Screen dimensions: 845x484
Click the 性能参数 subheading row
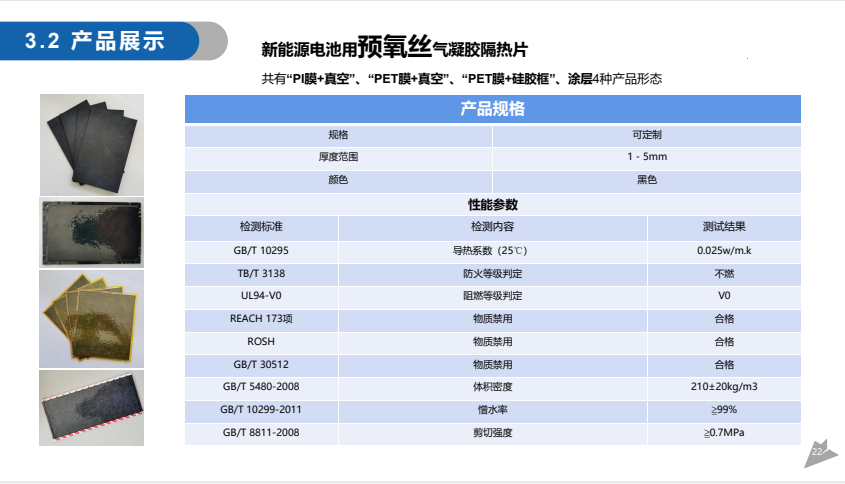click(x=492, y=204)
